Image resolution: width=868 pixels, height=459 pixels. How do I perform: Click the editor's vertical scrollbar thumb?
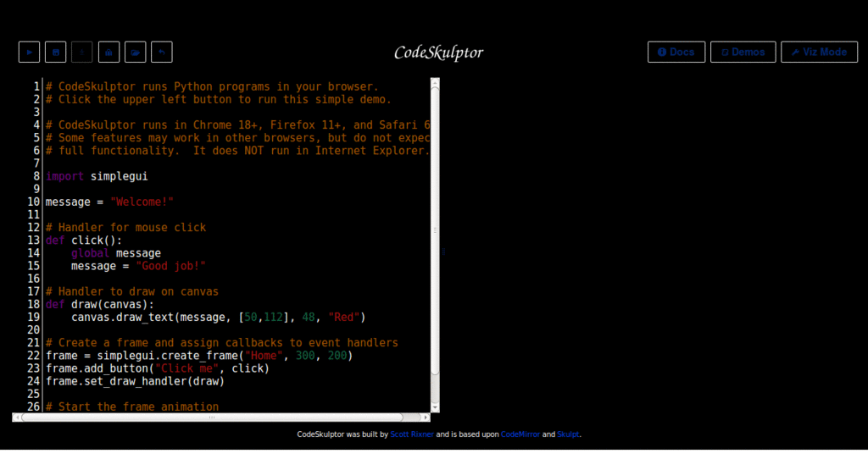(435, 231)
